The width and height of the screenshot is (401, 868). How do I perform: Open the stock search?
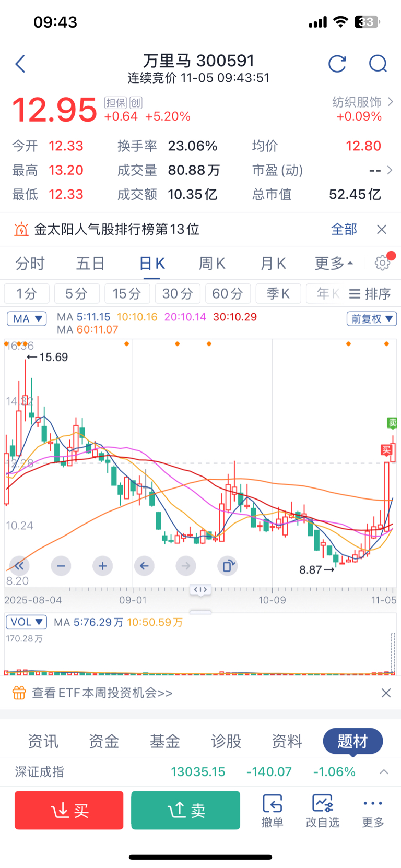click(x=378, y=64)
